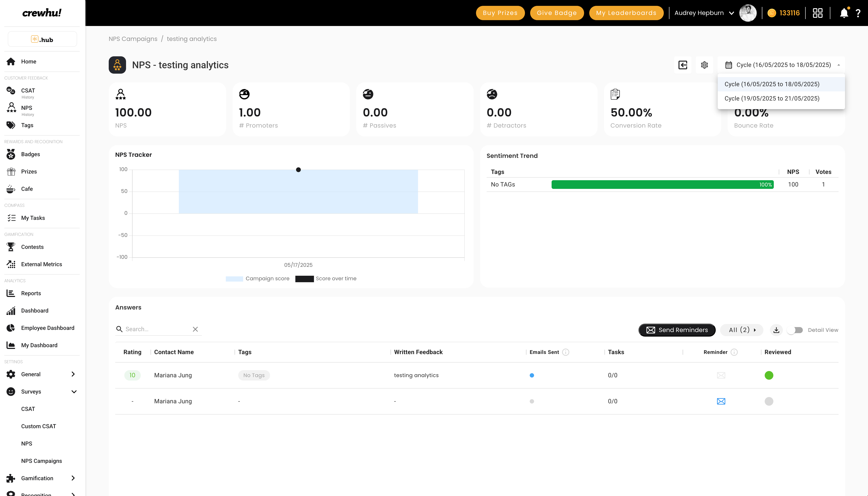The height and width of the screenshot is (496, 868).
Task: Open the notifications bell
Action: click(x=844, y=13)
